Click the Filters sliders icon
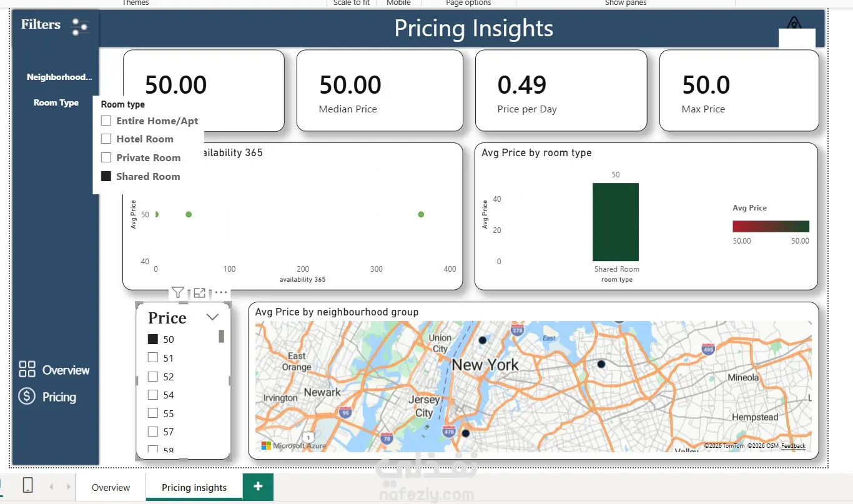 [80, 26]
